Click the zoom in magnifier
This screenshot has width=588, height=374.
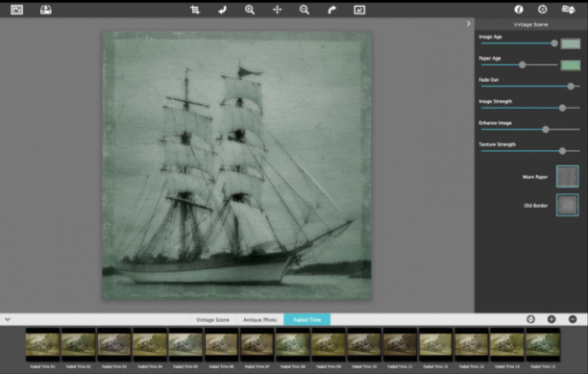pyautogui.click(x=250, y=10)
